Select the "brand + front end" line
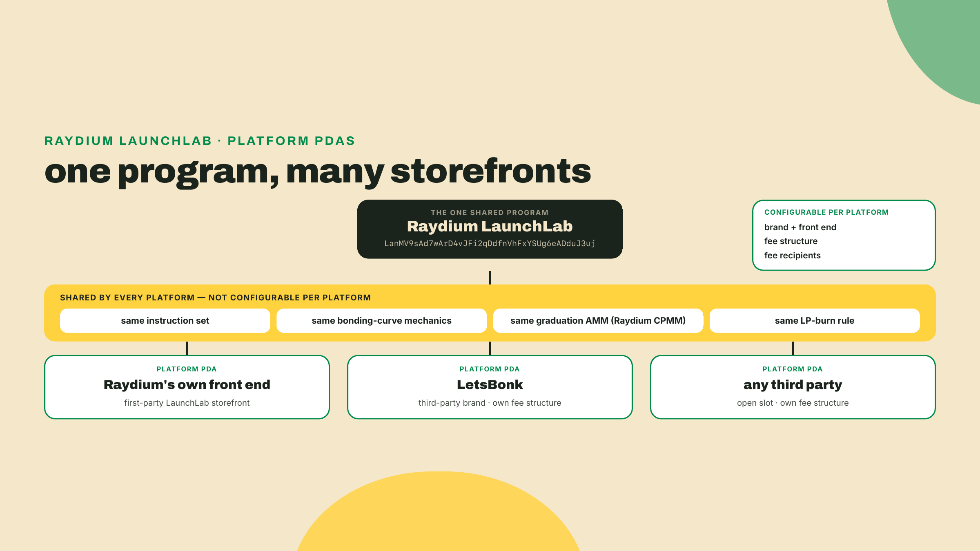 click(x=800, y=227)
